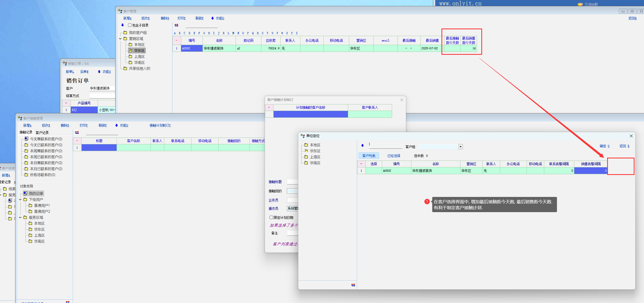Enable 包含子目录 checkbox

point(130,25)
